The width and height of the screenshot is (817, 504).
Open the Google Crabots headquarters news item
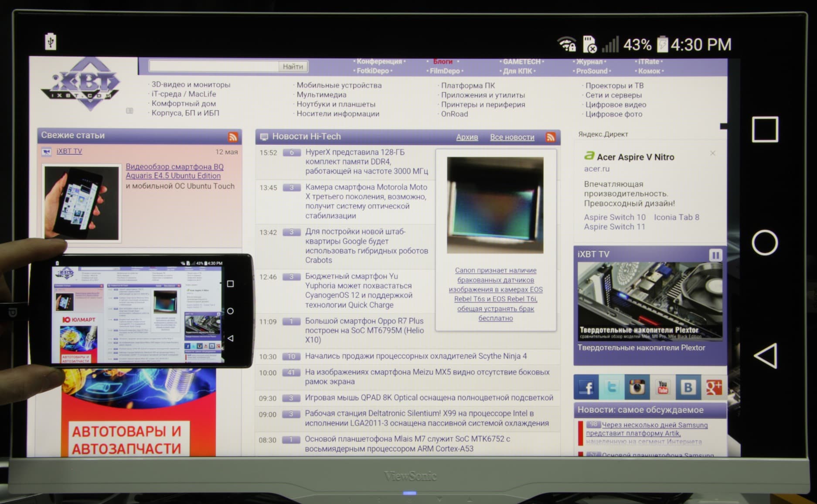tap(367, 246)
